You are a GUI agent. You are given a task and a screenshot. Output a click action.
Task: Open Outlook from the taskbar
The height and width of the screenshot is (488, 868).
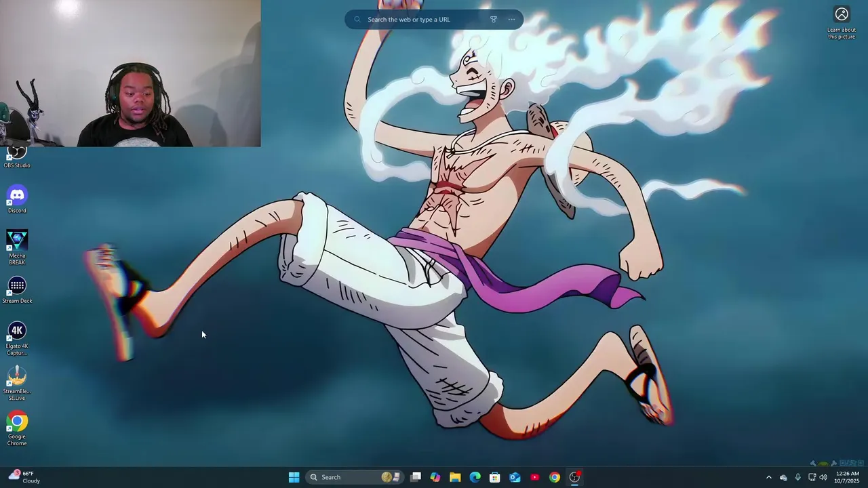515,477
